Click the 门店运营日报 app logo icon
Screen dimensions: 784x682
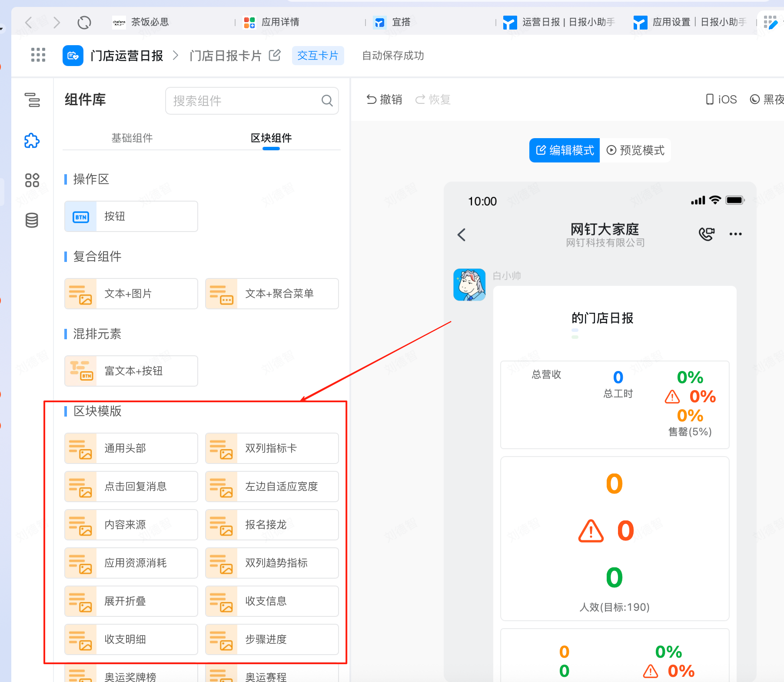coord(73,56)
